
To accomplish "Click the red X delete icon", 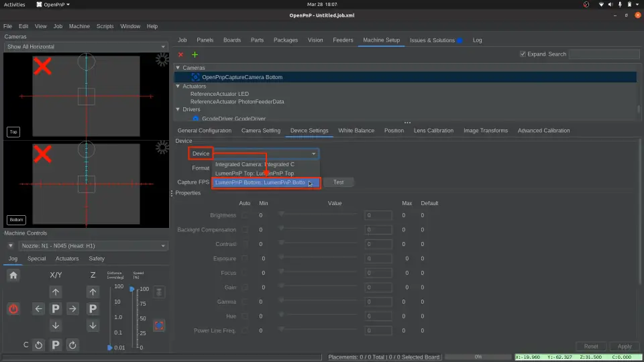I will 180,54.
